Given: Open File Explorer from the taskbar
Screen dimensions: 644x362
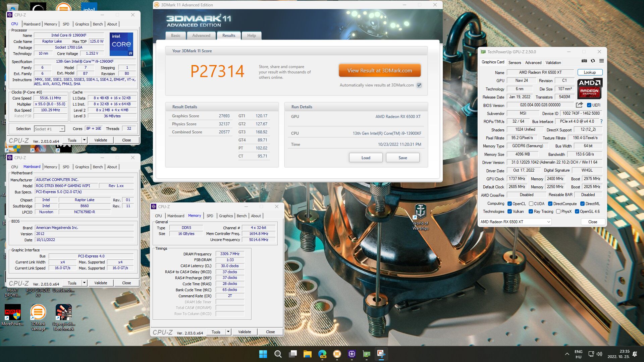Looking at the screenshot, I should click(307, 354).
